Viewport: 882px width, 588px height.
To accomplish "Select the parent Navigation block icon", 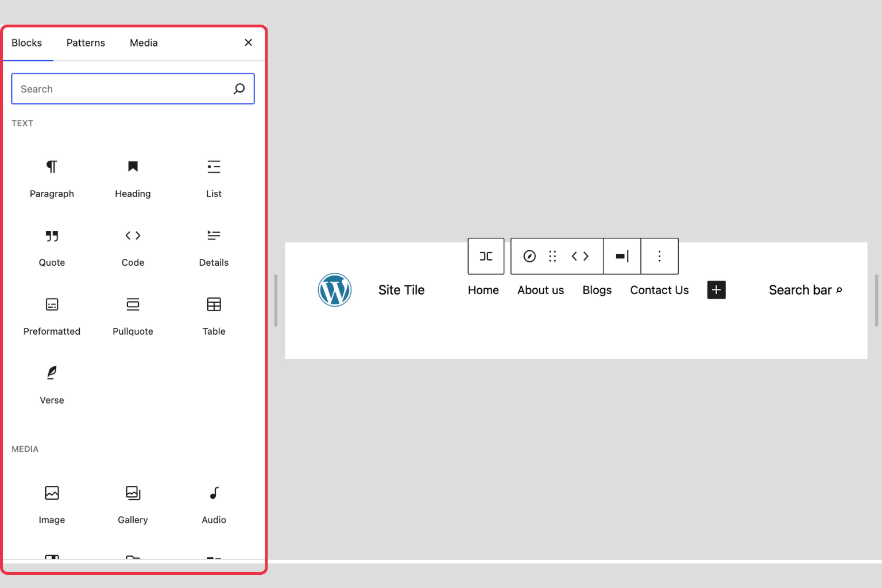I will click(485, 256).
